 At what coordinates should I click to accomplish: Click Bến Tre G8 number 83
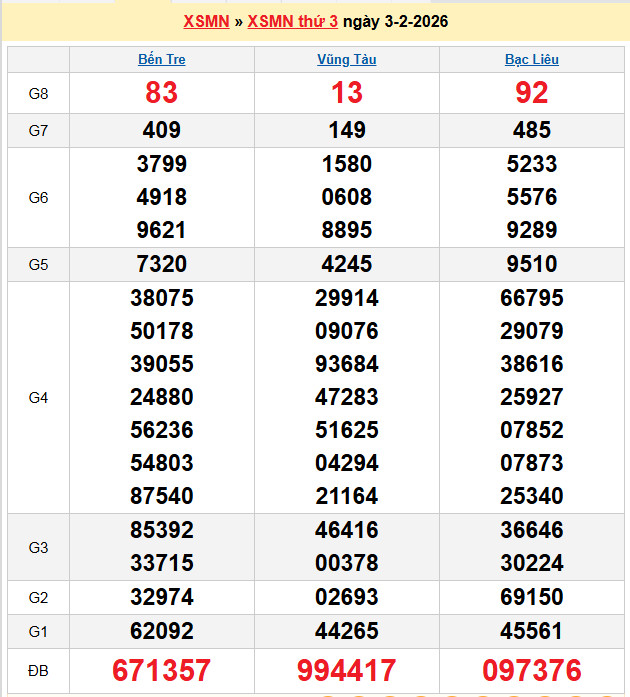pos(161,93)
